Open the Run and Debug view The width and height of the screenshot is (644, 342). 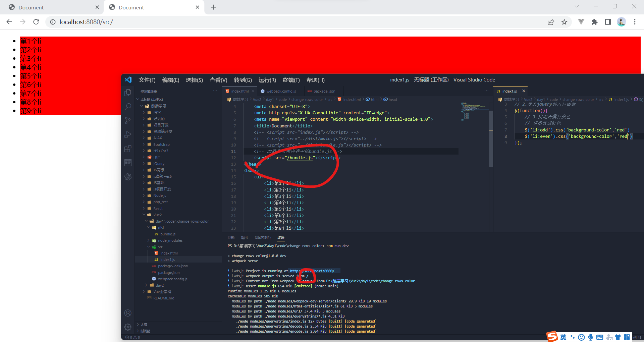point(128,134)
